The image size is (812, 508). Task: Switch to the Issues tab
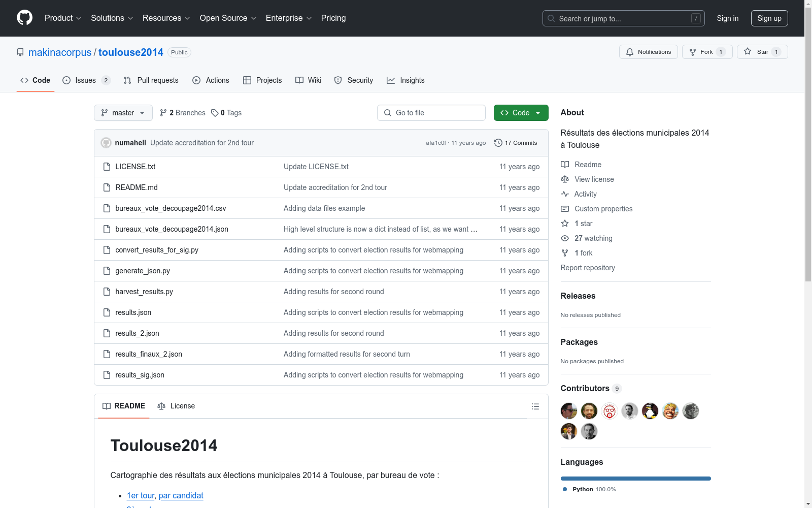86,80
